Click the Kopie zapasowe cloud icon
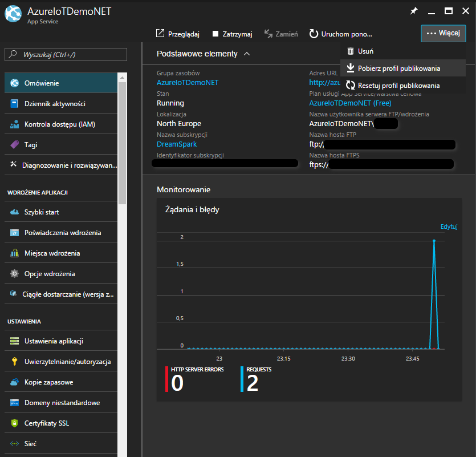Screen dimensions: 476x457 click(x=15, y=382)
